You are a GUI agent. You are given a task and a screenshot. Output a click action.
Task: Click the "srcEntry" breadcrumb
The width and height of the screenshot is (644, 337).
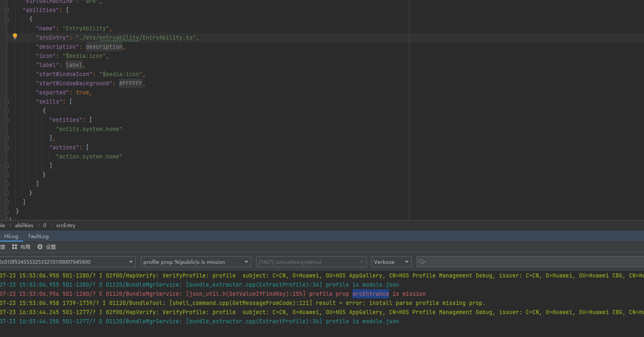point(66,225)
